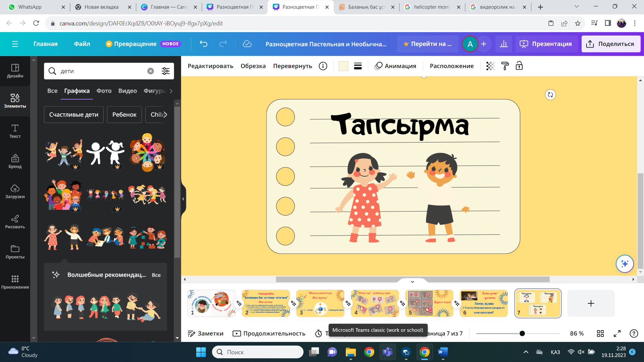Viewport: 644px width, 362px height.
Task: Click the transparency checkerboard icon
Action: (490, 66)
